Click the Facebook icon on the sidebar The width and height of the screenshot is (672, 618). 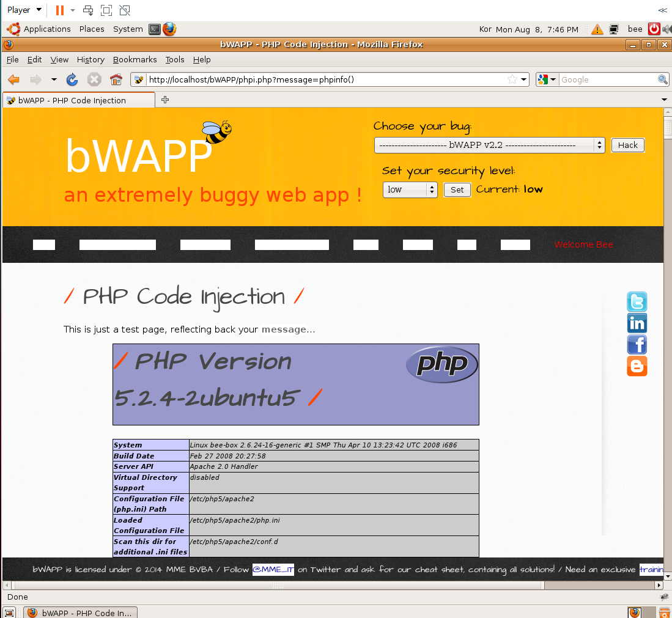point(637,345)
